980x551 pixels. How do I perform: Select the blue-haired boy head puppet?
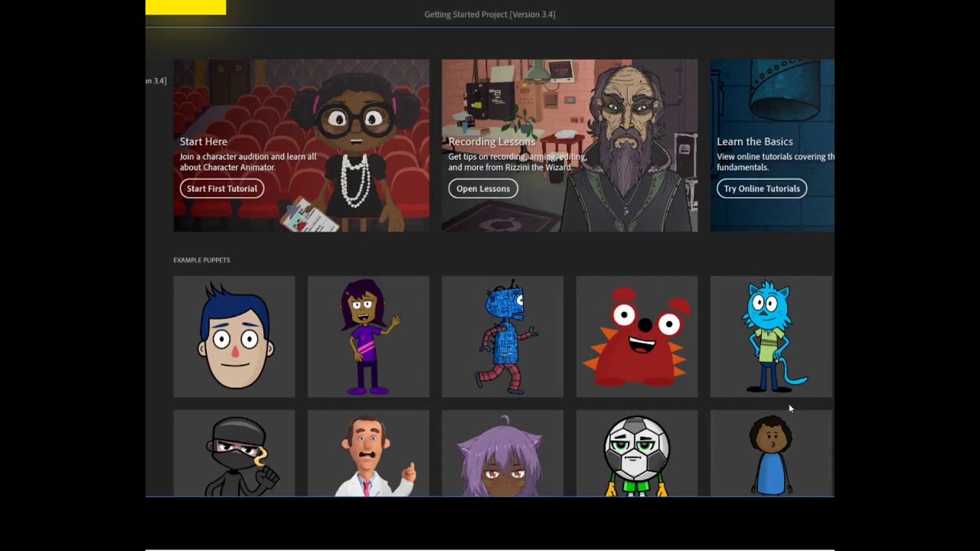coord(234,337)
